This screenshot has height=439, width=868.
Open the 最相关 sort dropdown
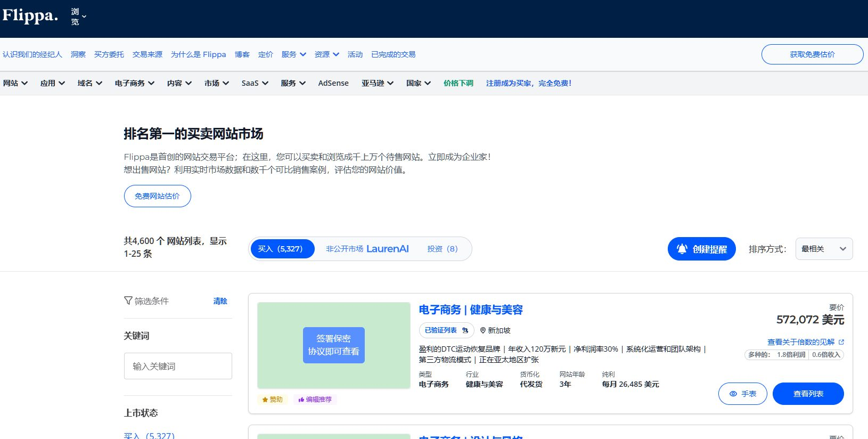pos(824,249)
